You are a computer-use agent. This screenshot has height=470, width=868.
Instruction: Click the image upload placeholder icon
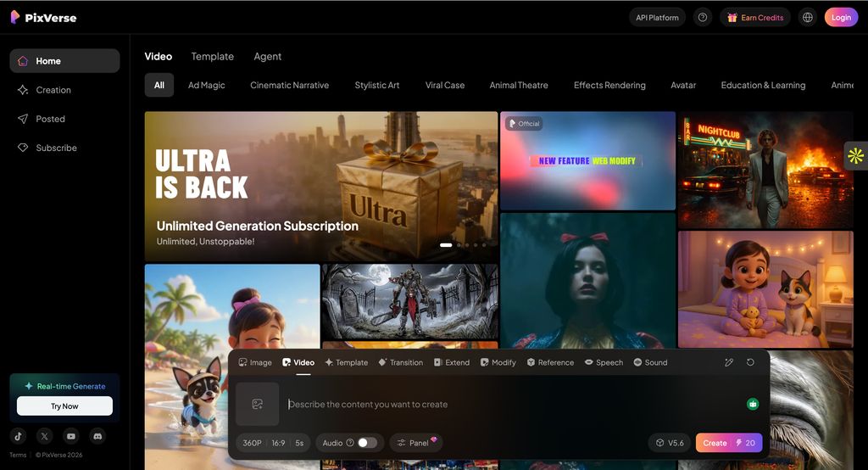tap(258, 404)
